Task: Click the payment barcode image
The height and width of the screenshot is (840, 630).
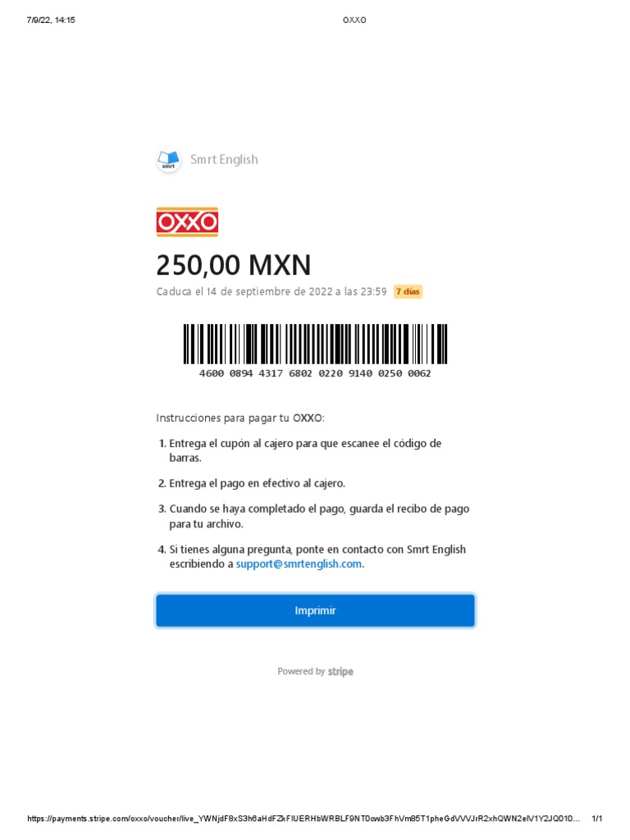Action: (315, 344)
